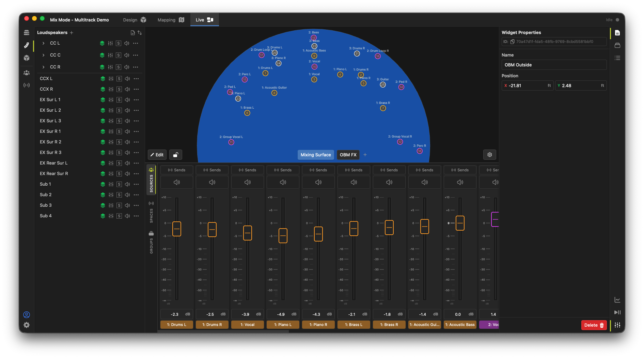Click the layer stack icon for Sub 2
644x358 pixels.
pos(103,195)
